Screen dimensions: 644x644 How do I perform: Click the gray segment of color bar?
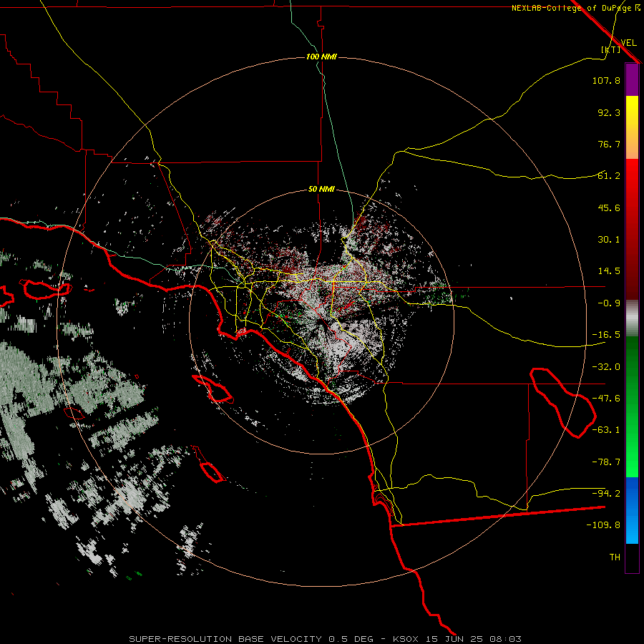(632, 318)
